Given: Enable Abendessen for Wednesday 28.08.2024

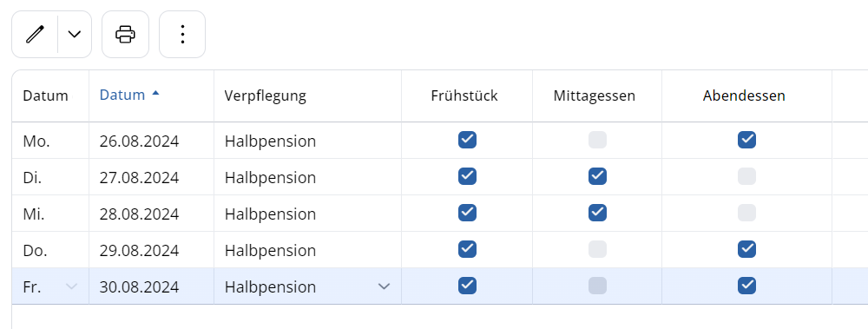Looking at the screenshot, I should 746,213.
